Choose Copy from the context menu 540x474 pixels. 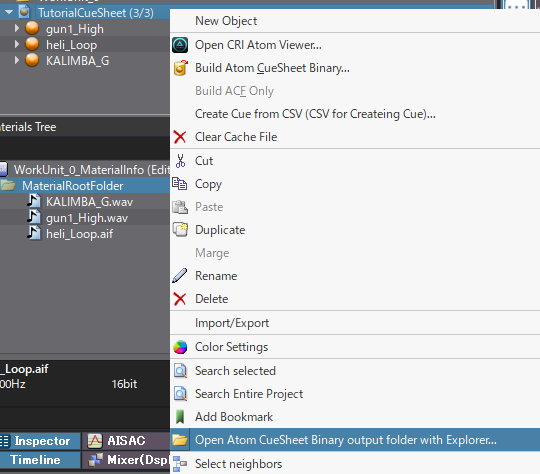pos(355,184)
